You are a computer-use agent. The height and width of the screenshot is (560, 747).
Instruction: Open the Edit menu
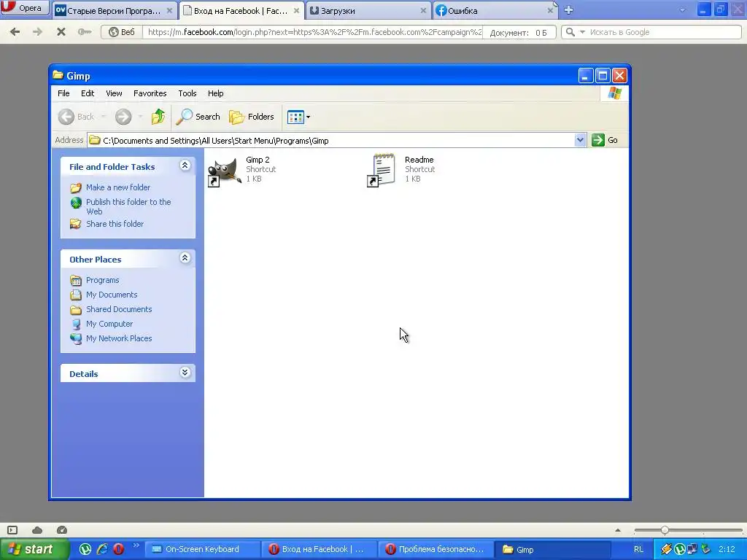[88, 93]
